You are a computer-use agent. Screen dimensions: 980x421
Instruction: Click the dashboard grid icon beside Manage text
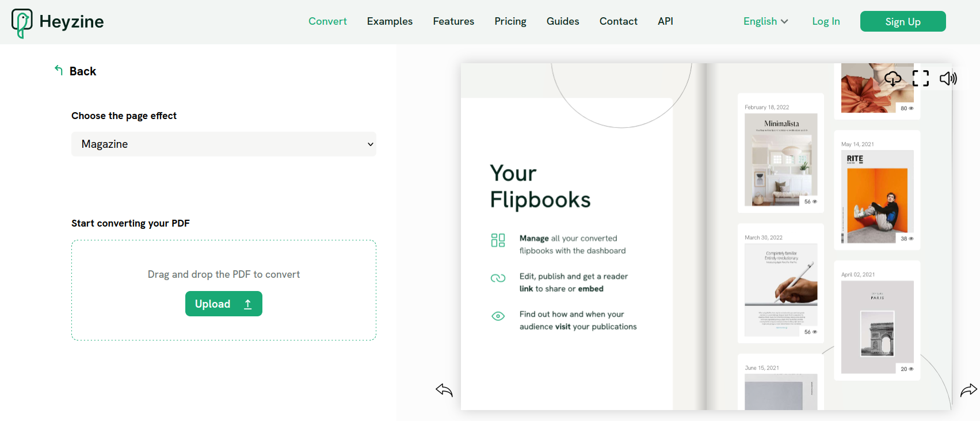click(x=498, y=240)
